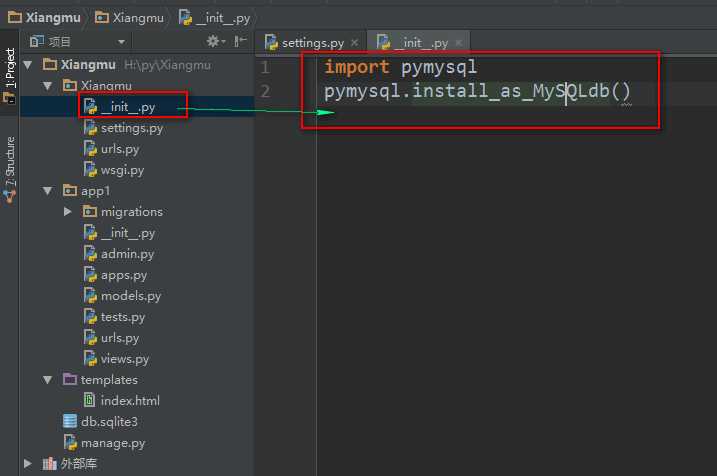The width and height of the screenshot is (717, 476).
Task: Collapse the templates folder
Action: pyautogui.click(x=48, y=380)
